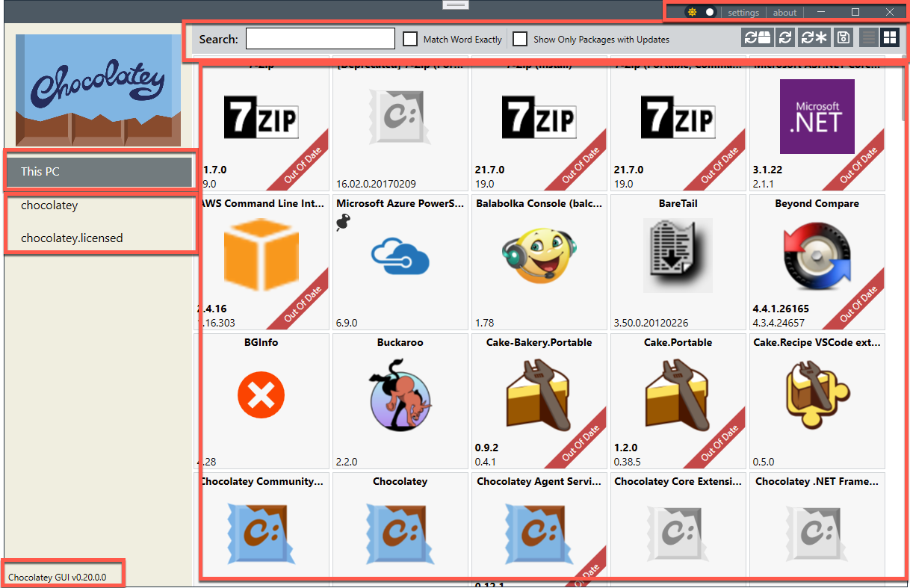Click the export packages floppy disk icon
The height and width of the screenshot is (588, 910).
[843, 38]
